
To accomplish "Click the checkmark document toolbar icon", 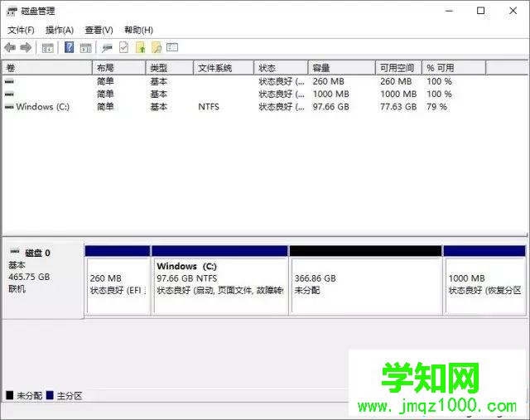I will pyautogui.click(x=123, y=47).
